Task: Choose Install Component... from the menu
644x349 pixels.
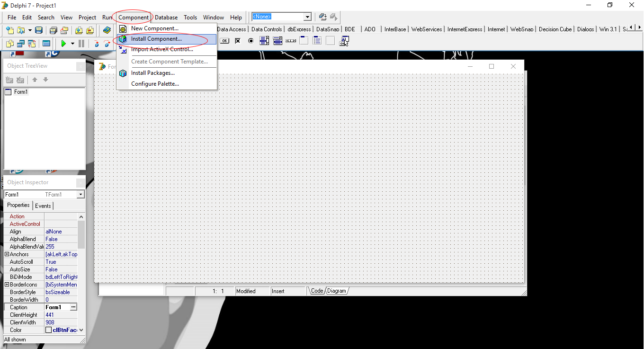Action: [x=166, y=39]
